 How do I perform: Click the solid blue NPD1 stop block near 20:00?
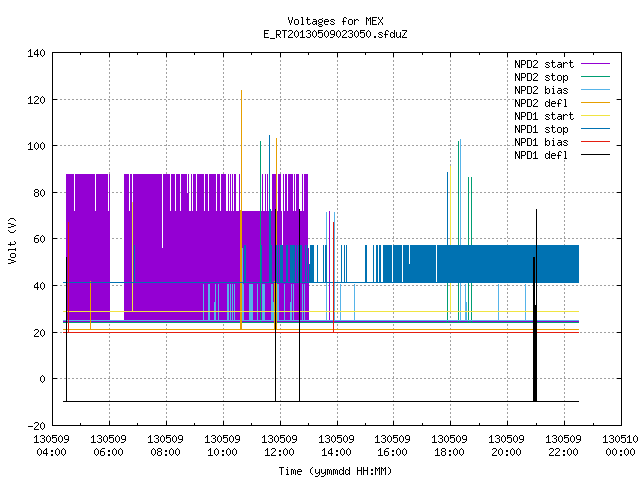point(506,264)
